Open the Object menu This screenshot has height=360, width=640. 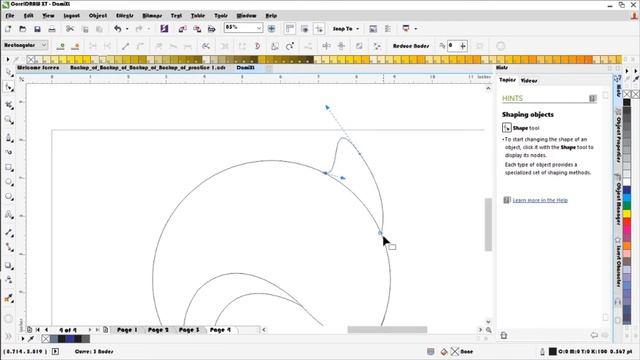[x=98, y=16]
